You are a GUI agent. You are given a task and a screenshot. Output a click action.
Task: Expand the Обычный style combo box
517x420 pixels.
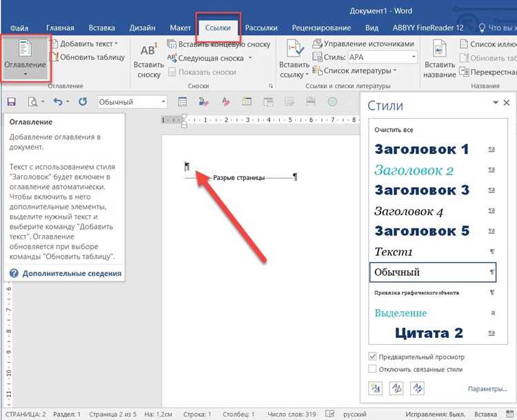click(x=163, y=101)
